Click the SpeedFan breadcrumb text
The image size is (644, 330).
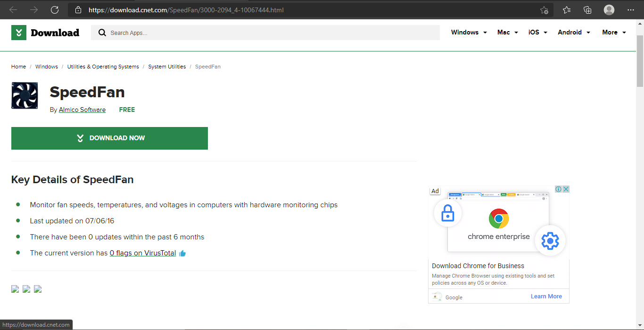click(x=208, y=67)
